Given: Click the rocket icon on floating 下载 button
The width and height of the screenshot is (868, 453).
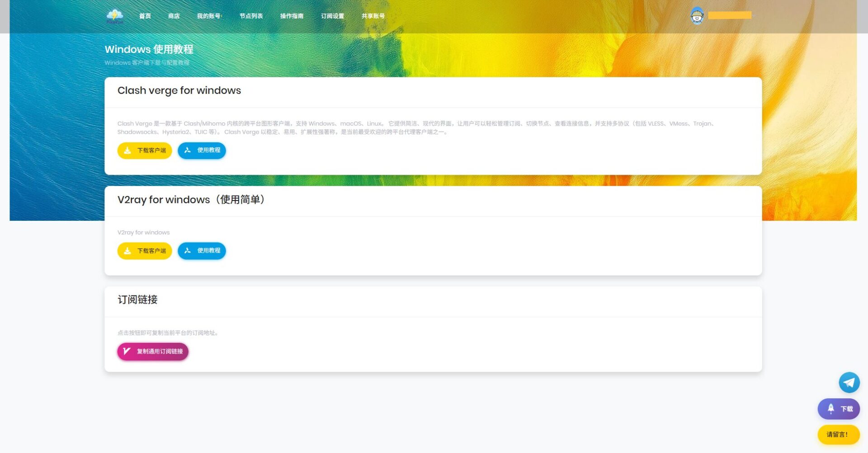Looking at the screenshot, I should click(830, 409).
